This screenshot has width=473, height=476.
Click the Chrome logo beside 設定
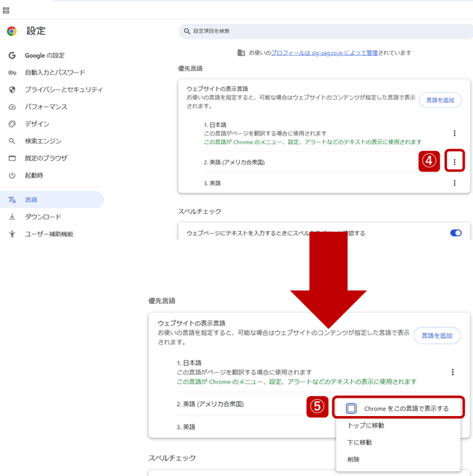(x=11, y=31)
